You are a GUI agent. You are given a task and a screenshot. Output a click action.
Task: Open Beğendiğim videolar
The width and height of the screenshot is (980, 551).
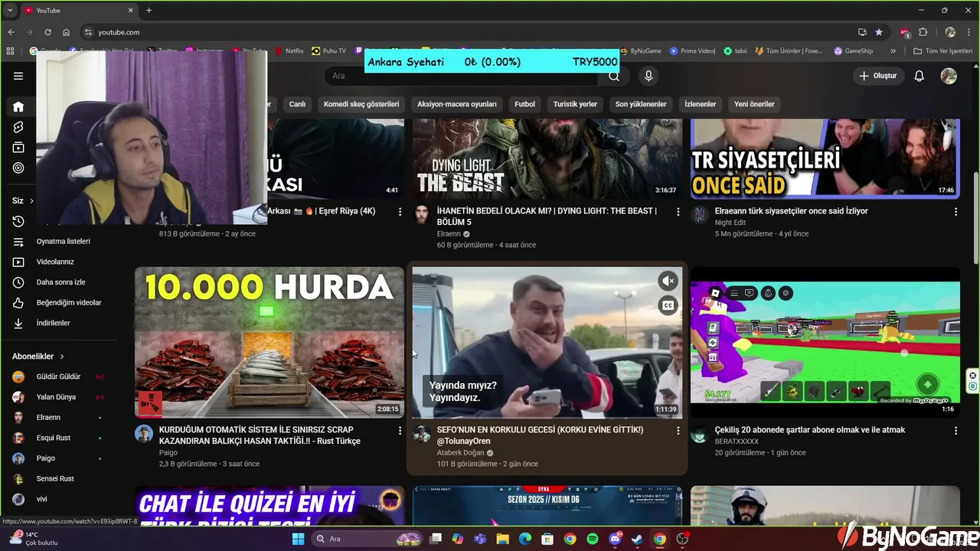point(61,302)
